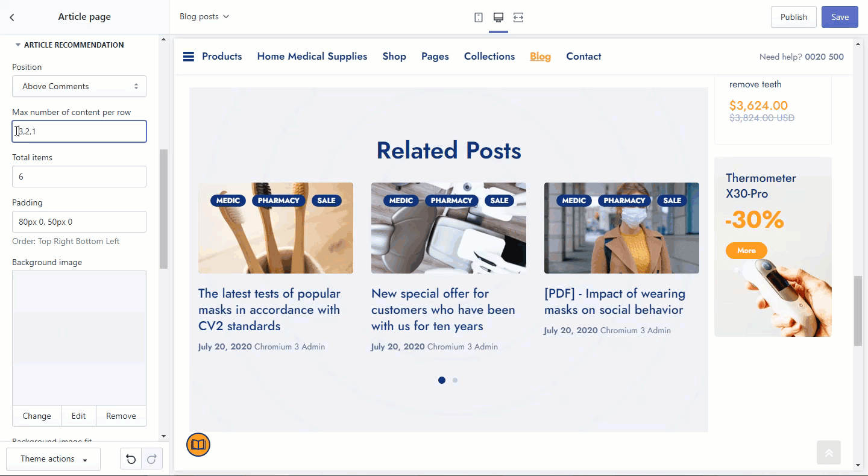868x476 pixels.
Task: Open the Theme actions dropdown
Action: (53, 459)
